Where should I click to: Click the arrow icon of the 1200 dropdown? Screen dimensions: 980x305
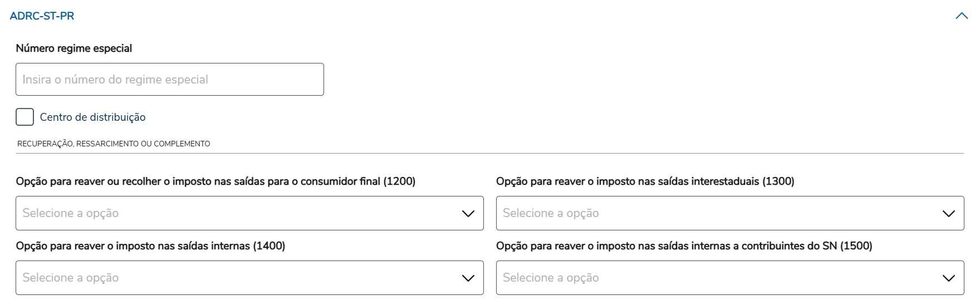468,214
